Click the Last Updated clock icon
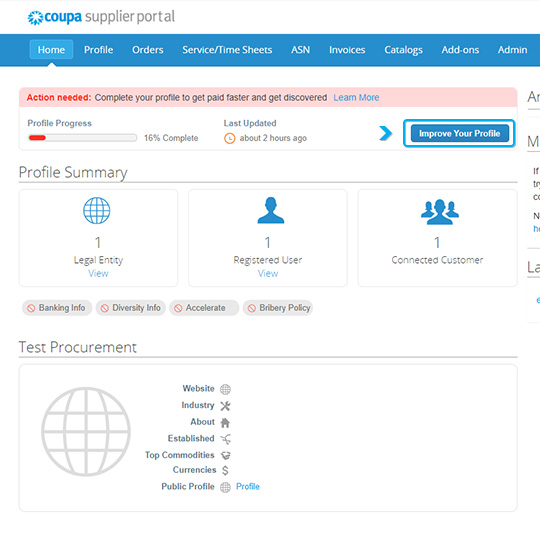The width and height of the screenshot is (540, 540). pyautogui.click(x=230, y=138)
